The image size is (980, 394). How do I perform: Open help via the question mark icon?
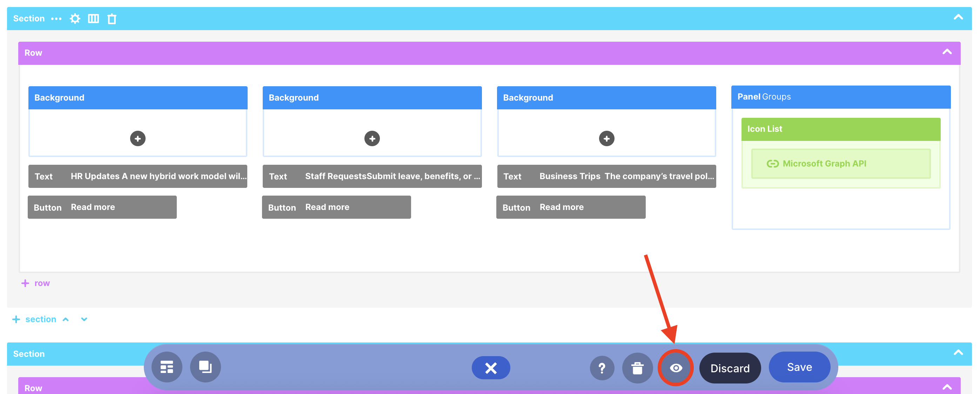(602, 368)
